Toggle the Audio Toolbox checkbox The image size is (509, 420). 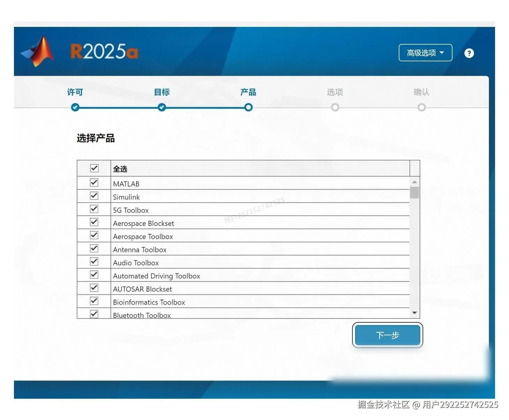click(x=94, y=261)
